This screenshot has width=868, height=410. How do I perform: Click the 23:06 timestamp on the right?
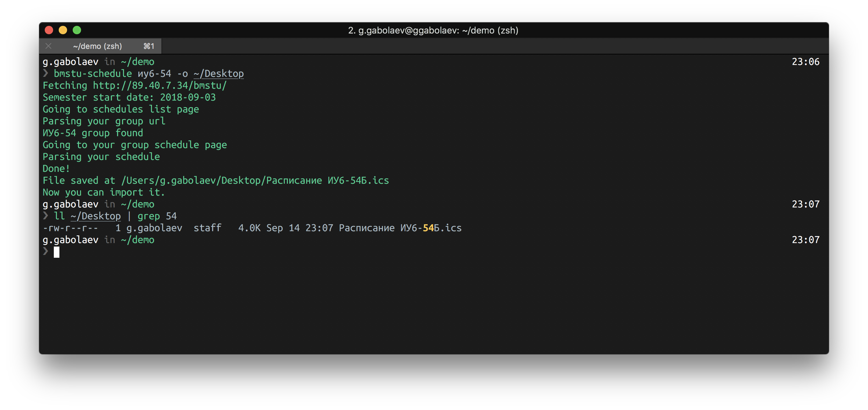point(805,62)
